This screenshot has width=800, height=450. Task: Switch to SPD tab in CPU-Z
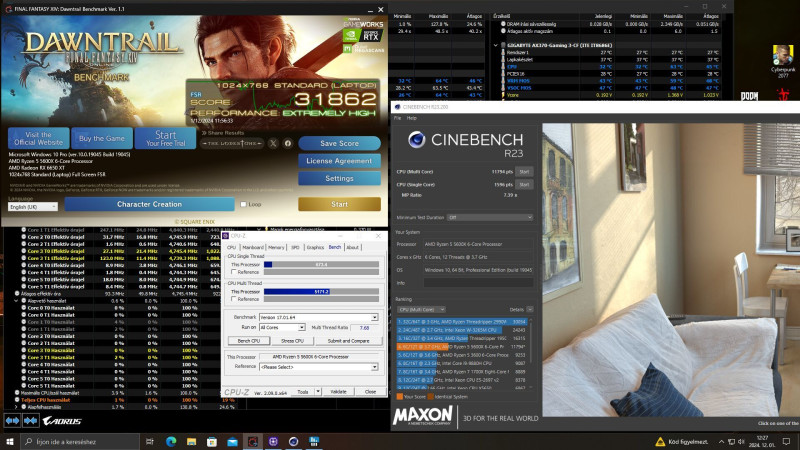295,247
